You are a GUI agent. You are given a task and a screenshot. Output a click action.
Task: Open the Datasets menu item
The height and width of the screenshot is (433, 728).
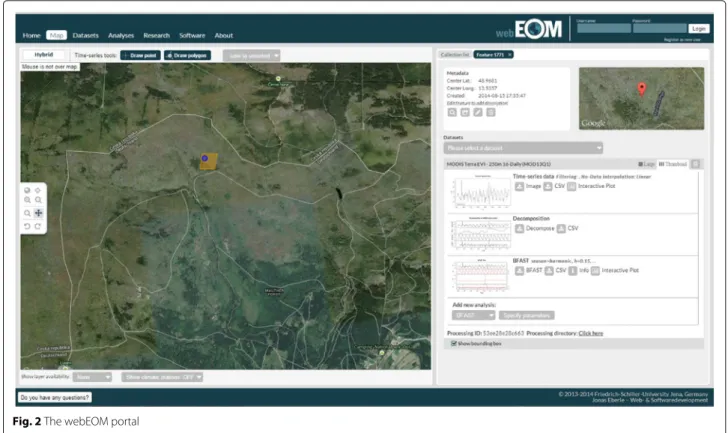[x=85, y=35]
